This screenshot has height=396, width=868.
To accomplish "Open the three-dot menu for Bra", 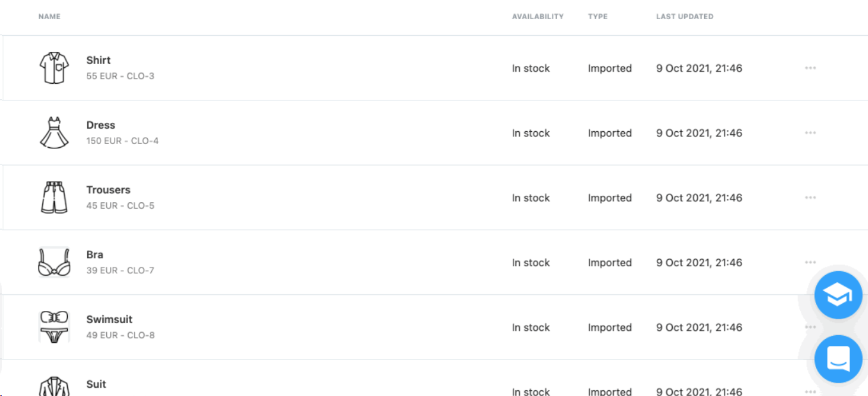I will tap(810, 262).
